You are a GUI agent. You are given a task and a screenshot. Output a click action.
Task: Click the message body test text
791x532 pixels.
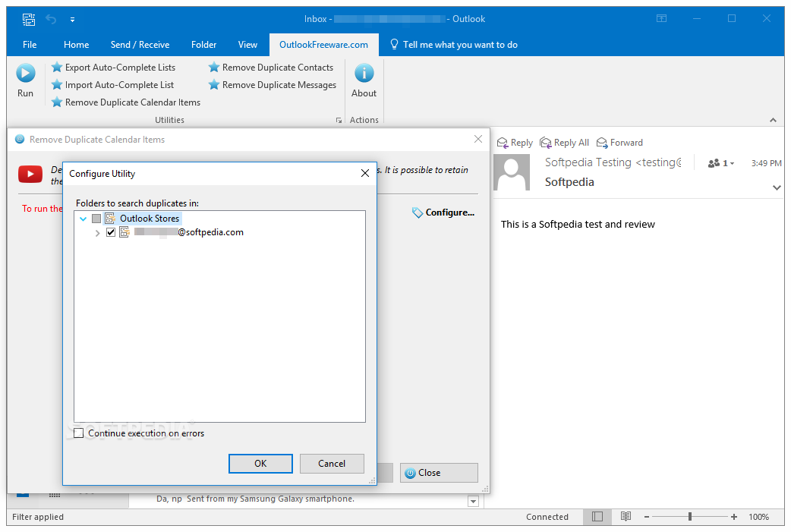(x=578, y=225)
